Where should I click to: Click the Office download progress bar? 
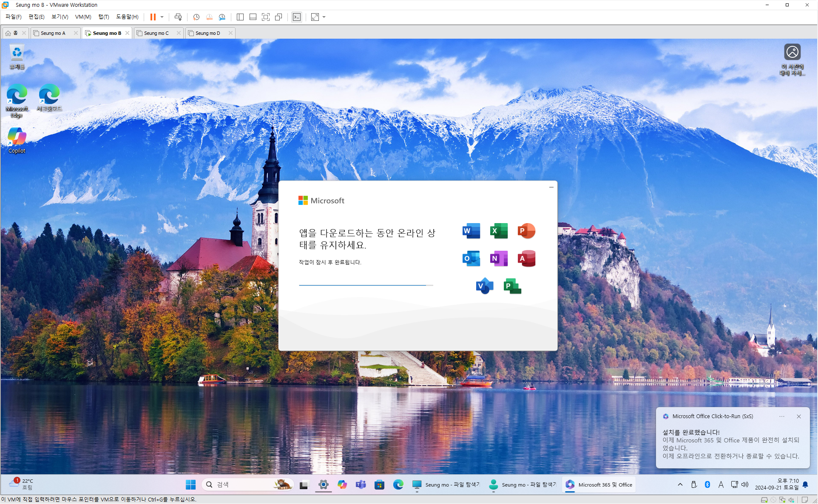pyautogui.click(x=366, y=285)
